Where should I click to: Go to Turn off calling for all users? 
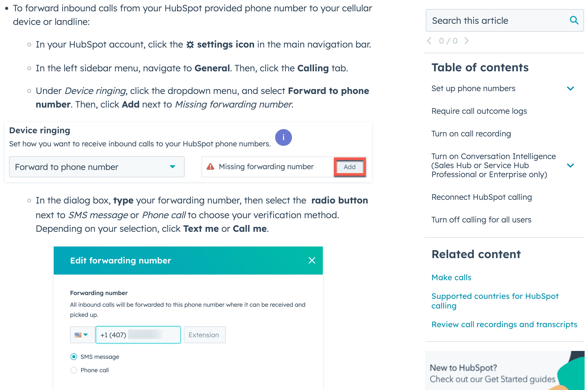pyautogui.click(x=481, y=220)
